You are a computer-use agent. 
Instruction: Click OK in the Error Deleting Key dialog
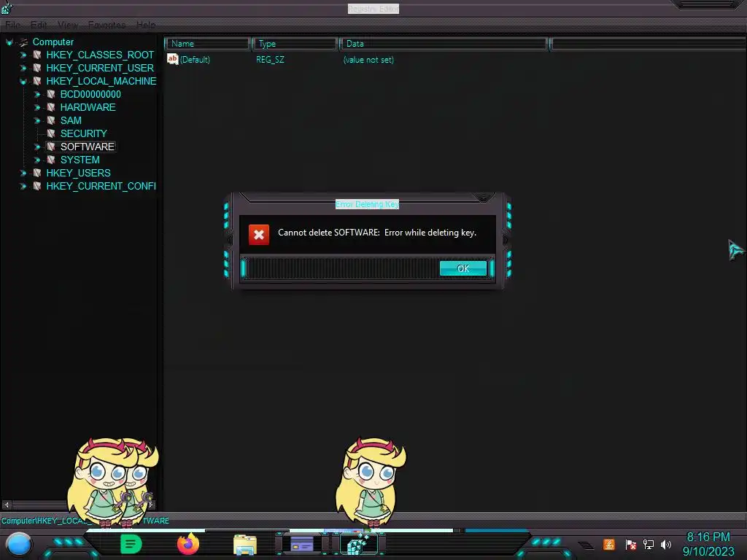point(463,268)
